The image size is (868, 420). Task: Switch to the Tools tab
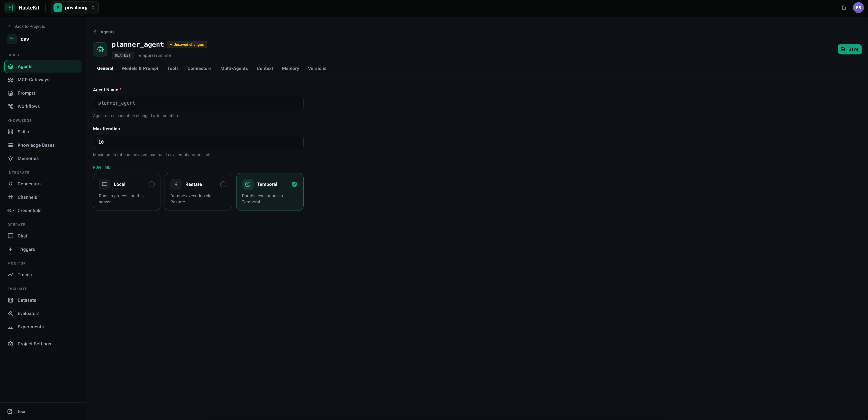[173, 68]
